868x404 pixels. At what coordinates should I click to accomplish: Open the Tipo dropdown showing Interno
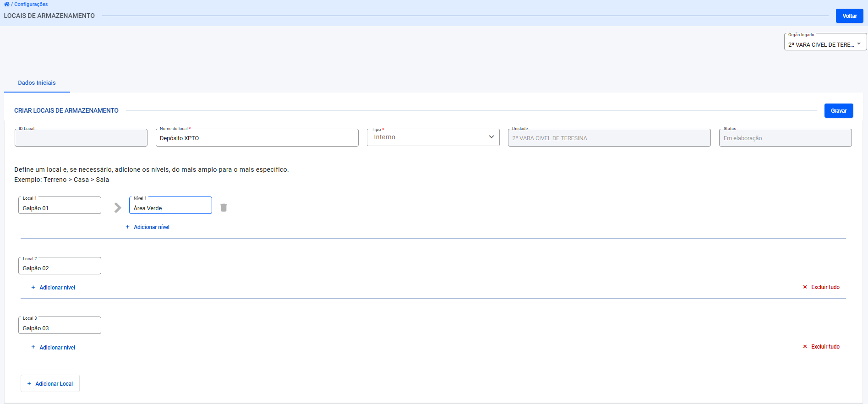pyautogui.click(x=433, y=137)
